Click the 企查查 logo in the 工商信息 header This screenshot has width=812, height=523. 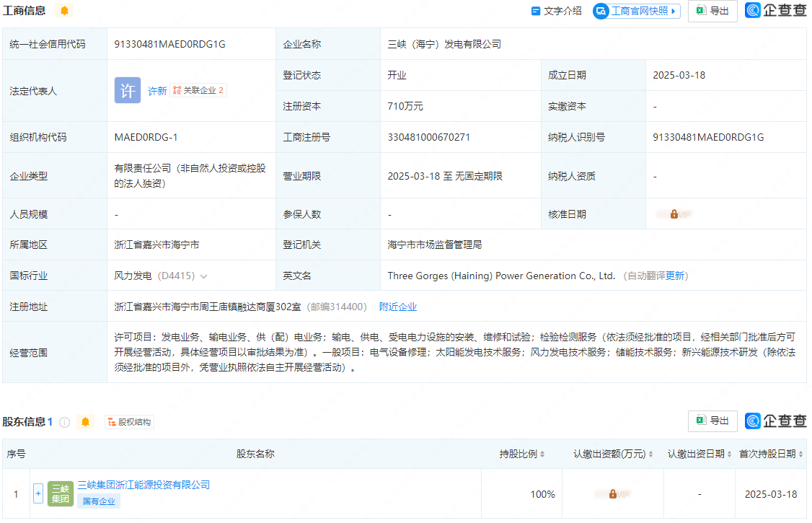(776, 11)
